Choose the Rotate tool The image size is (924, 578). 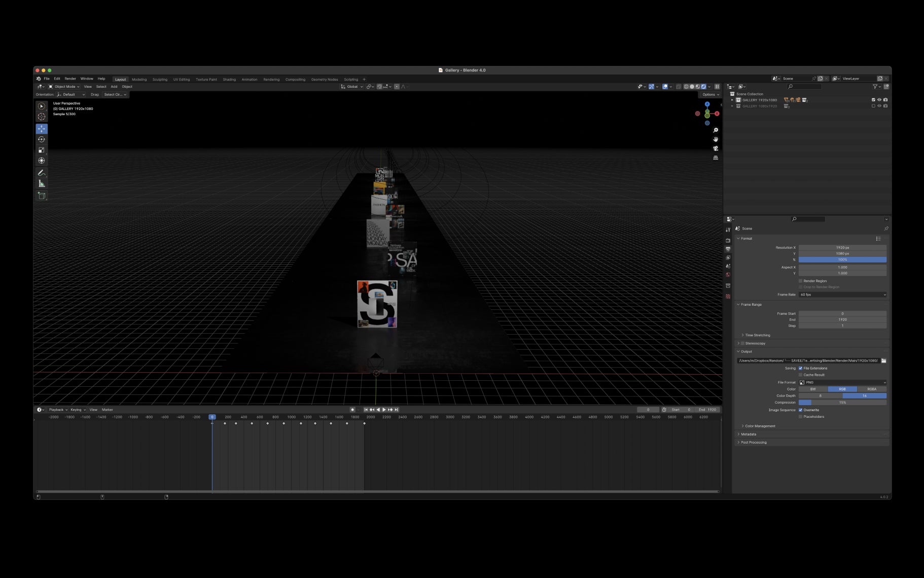[x=42, y=139]
